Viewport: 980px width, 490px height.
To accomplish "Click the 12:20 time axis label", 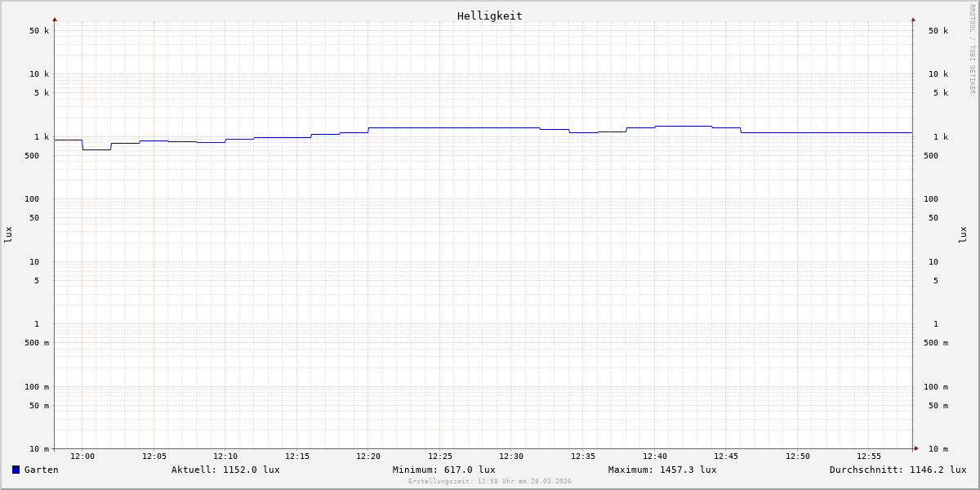I will pos(368,457).
